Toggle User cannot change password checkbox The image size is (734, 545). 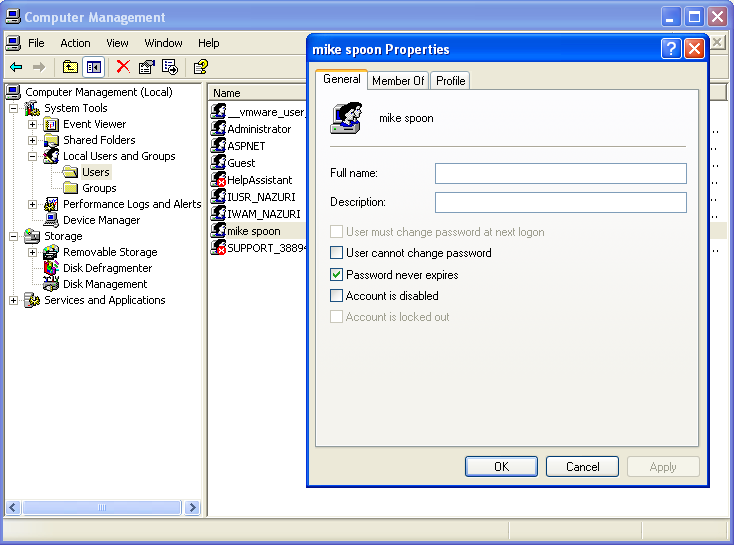(x=336, y=253)
